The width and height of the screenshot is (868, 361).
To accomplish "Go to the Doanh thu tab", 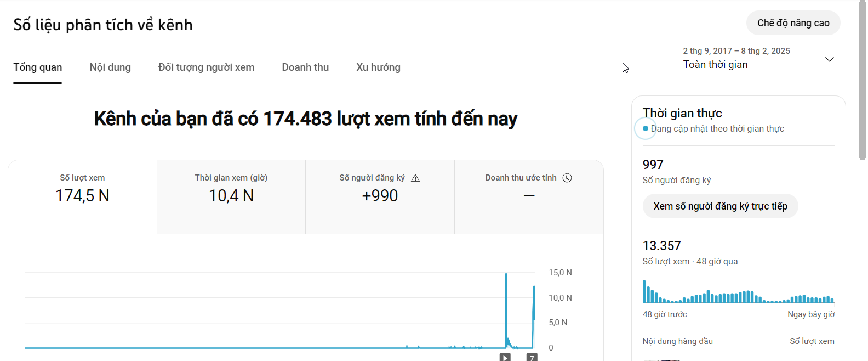I will (305, 67).
